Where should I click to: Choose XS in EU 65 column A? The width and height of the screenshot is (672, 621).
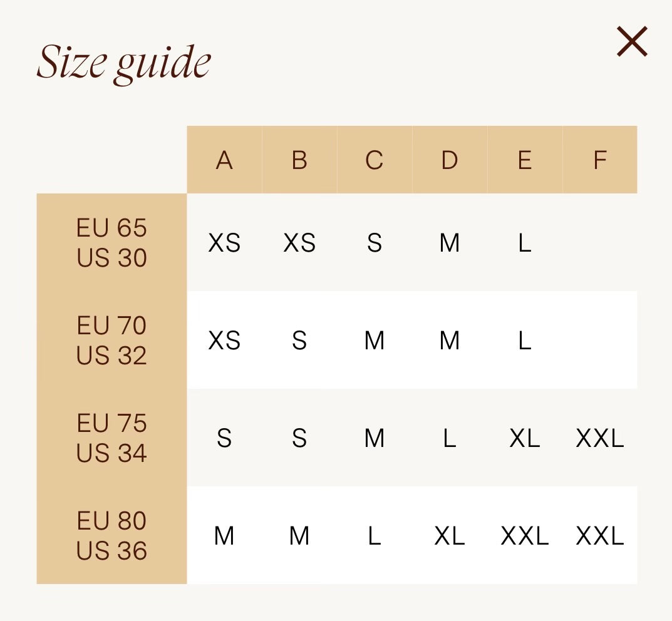point(224,242)
